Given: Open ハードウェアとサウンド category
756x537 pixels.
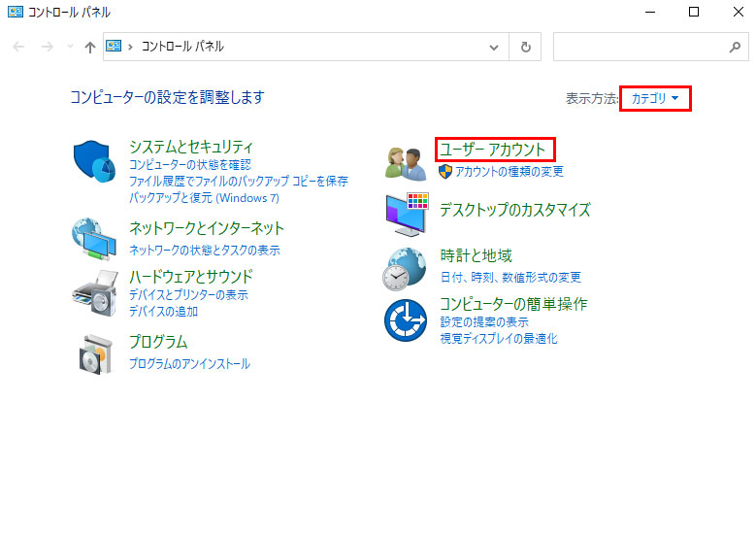Looking at the screenshot, I should pos(191,277).
